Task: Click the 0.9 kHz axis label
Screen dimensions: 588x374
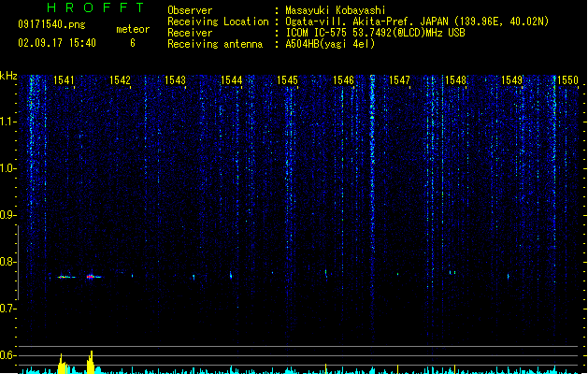Action: pyautogui.click(x=7, y=215)
